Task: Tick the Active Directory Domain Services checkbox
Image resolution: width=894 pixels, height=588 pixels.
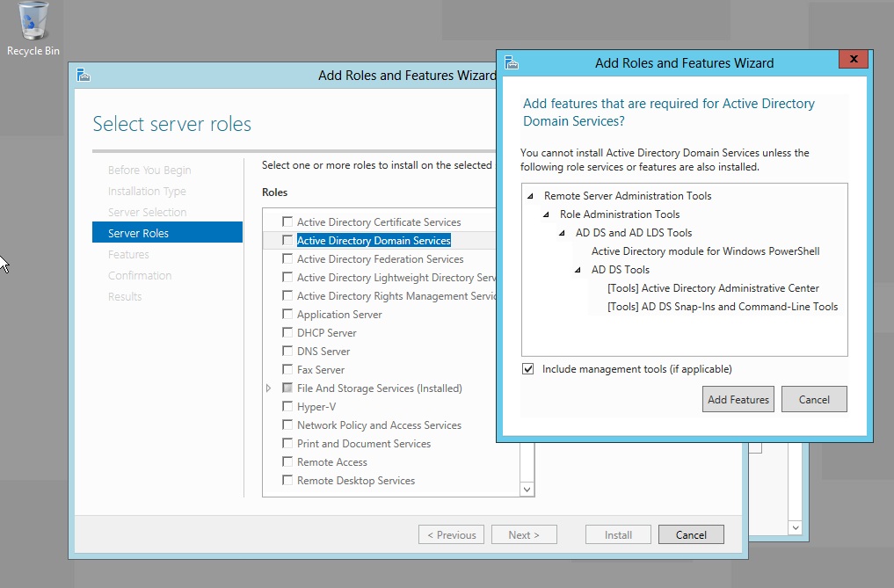Action: coord(287,240)
